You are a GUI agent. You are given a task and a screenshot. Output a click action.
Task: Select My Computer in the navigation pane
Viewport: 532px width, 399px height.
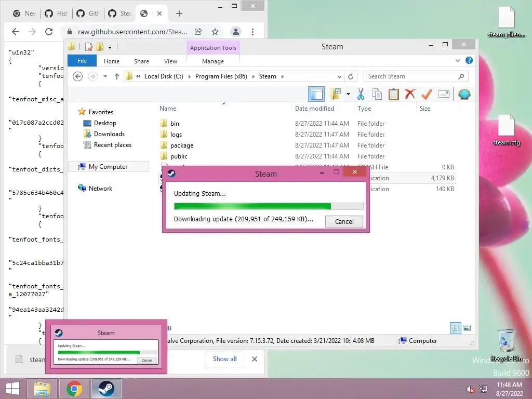(x=108, y=167)
